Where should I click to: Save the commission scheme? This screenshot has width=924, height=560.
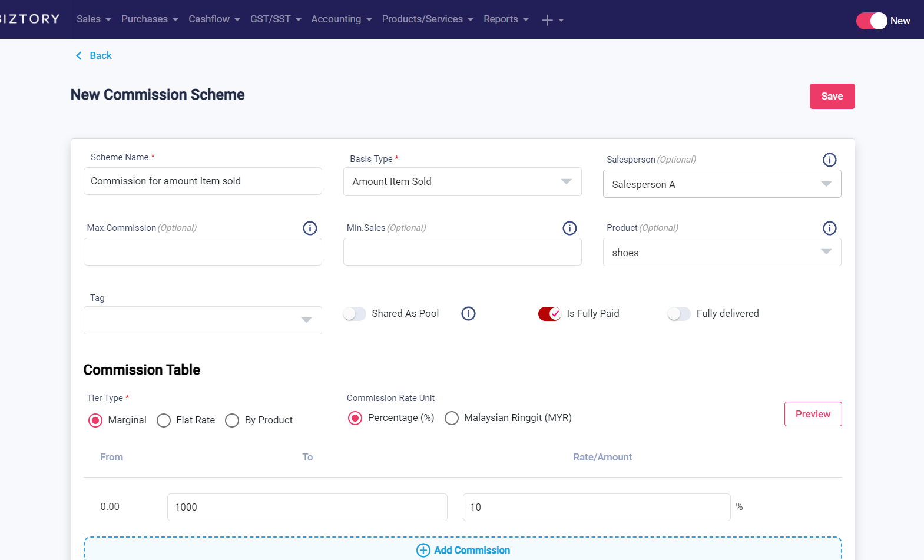(832, 96)
